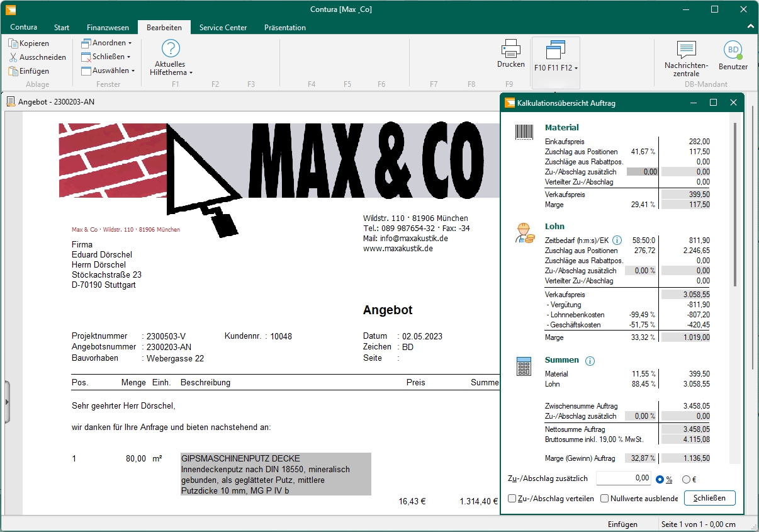Click info icon next to Zeitbedarf
The width and height of the screenshot is (759, 532).
(617, 240)
